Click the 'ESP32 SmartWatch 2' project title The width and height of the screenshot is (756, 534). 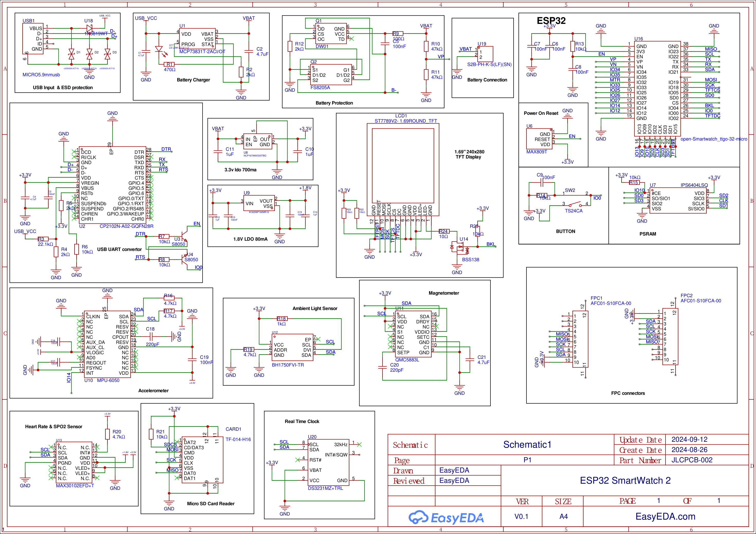pyautogui.click(x=625, y=480)
